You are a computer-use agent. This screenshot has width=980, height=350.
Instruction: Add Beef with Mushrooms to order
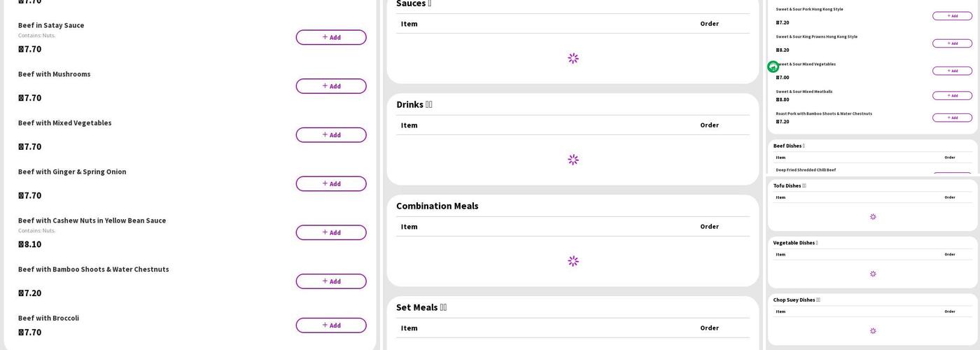[x=330, y=86]
